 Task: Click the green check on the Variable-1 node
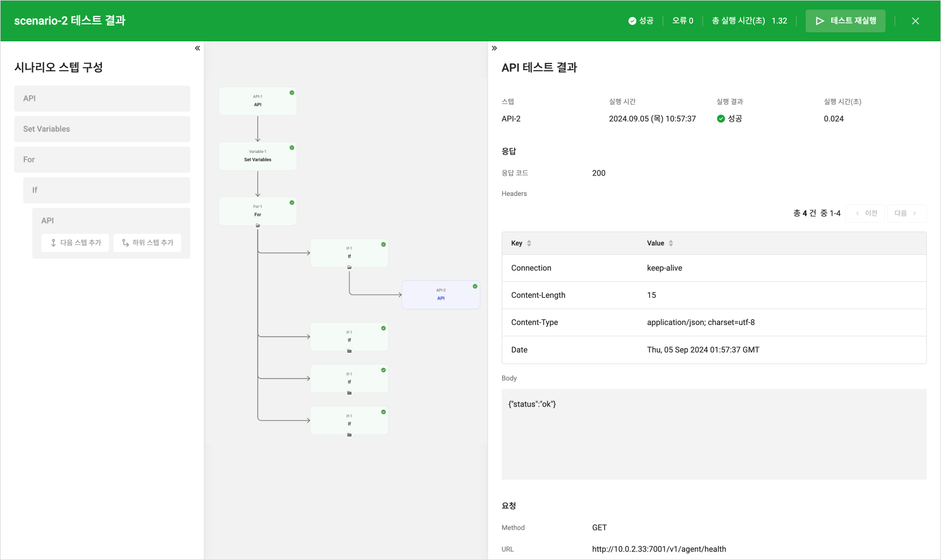click(x=292, y=148)
